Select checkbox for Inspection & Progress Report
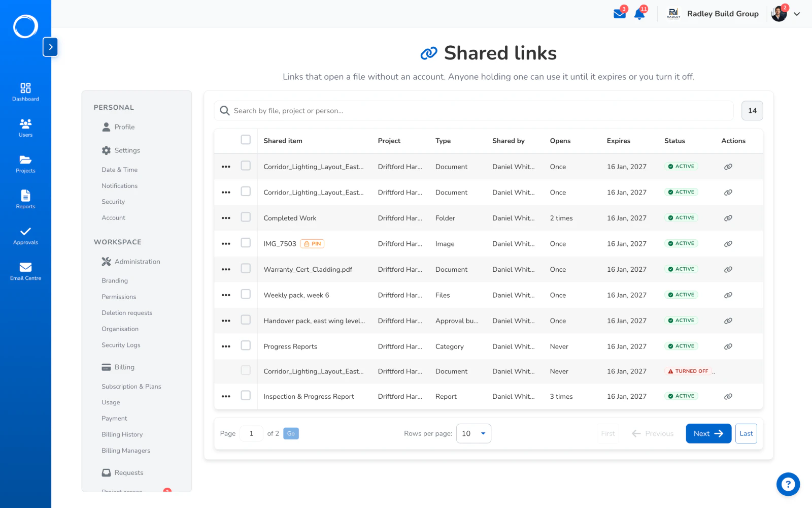 246,395
